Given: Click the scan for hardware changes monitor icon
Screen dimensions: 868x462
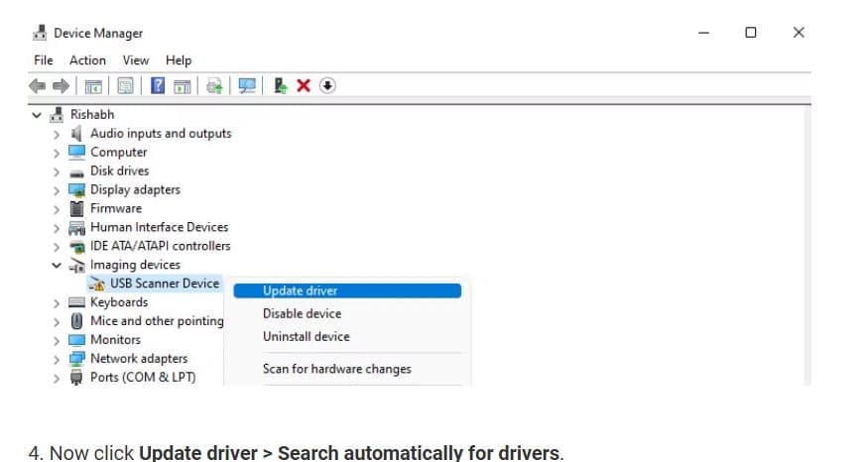Looking at the screenshot, I should tap(247, 86).
